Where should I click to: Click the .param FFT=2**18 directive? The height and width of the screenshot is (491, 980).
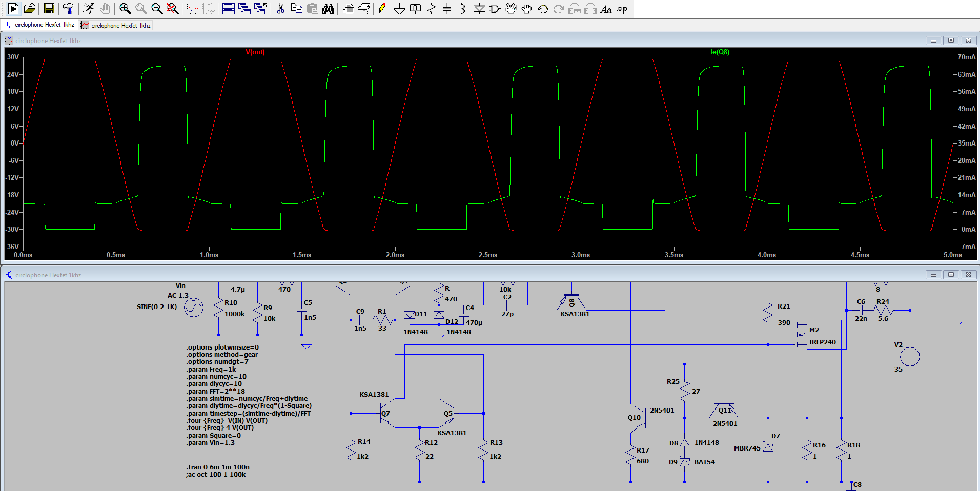[x=215, y=391]
